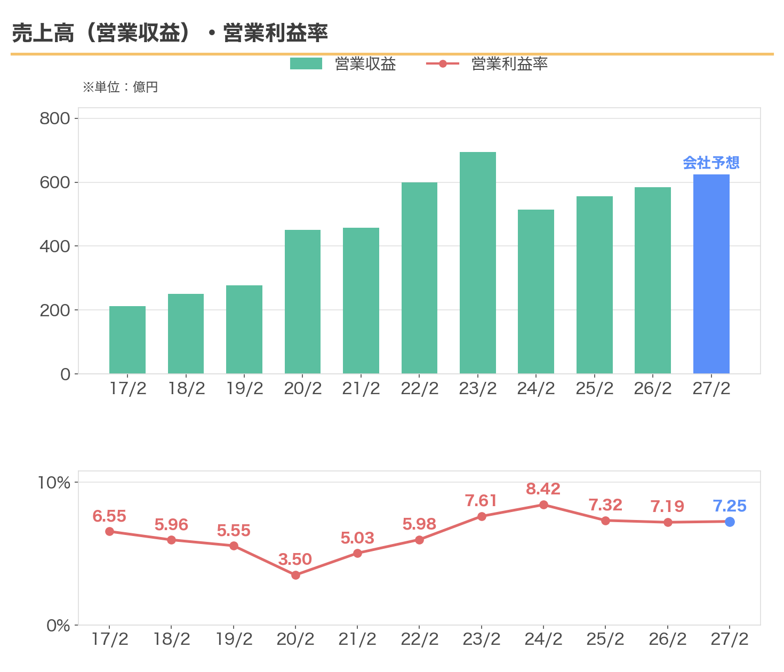Image resolution: width=784 pixels, height=672 pixels.
Task: Select the tallest 23/2 revenue bar
Action: [x=478, y=262]
